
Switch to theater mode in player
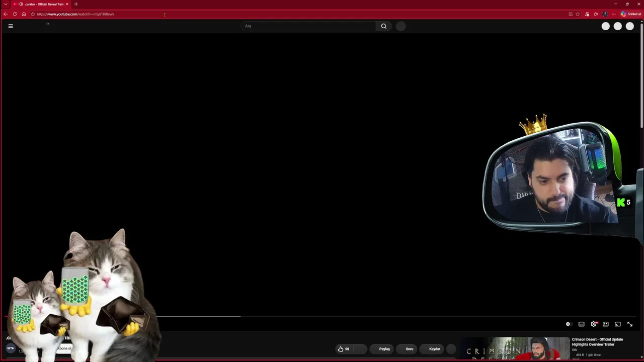click(x=605, y=324)
